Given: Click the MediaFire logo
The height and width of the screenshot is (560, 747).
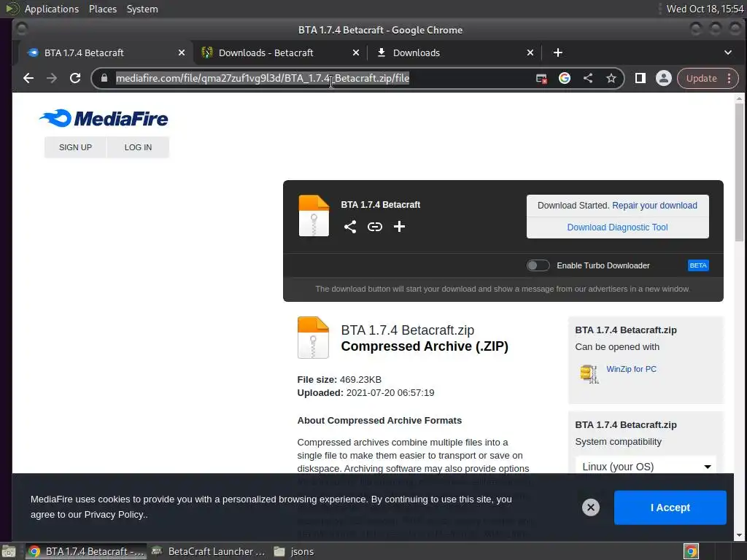Looking at the screenshot, I should tap(104, 119).
